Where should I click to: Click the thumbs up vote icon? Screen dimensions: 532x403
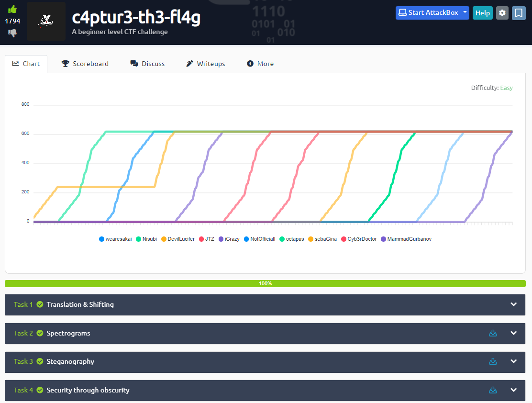click(12, 8)
